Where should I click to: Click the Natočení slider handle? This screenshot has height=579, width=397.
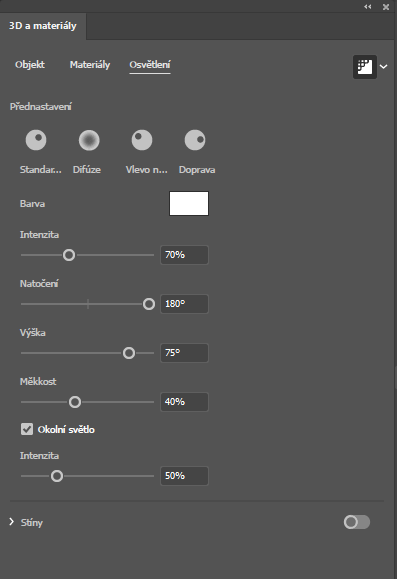pyautogui.click(x=149, y=304)
